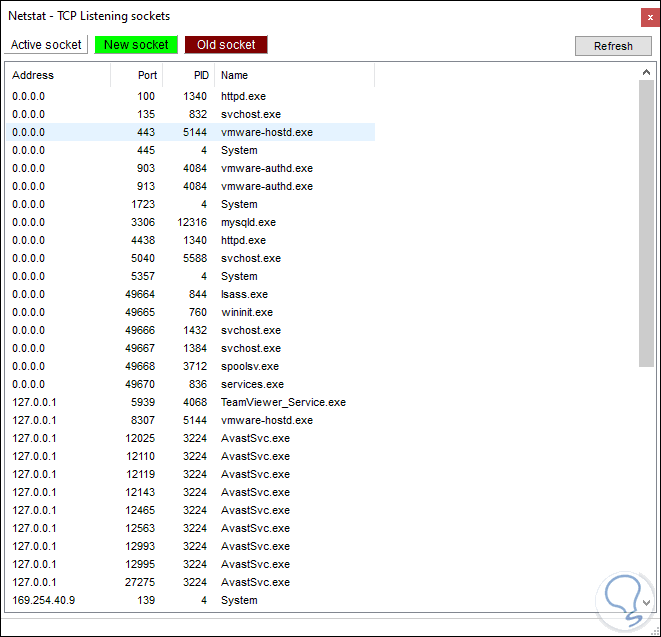Viewport: 661px width, 637px height.
Task: Click port value 3306
Action: click(x=143, y=222)
